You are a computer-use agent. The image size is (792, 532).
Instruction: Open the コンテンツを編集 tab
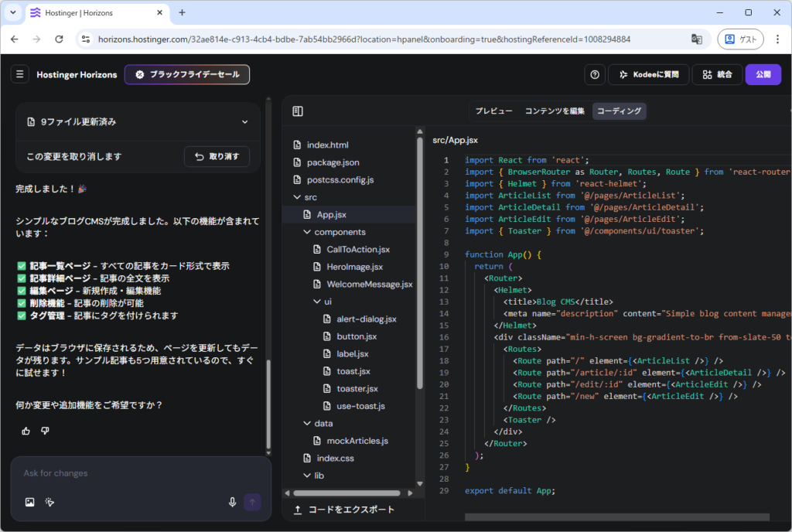555,111
